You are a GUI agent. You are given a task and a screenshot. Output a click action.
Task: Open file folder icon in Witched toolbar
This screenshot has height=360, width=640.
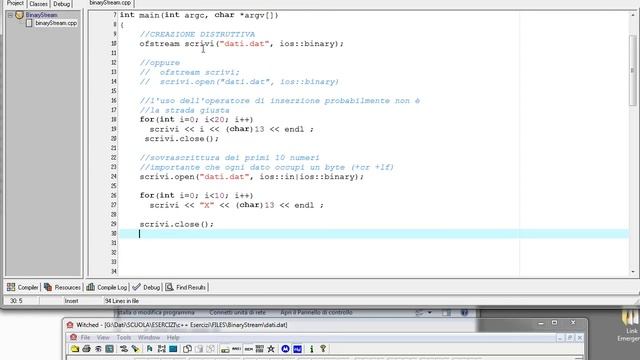[x=75, y=349]
